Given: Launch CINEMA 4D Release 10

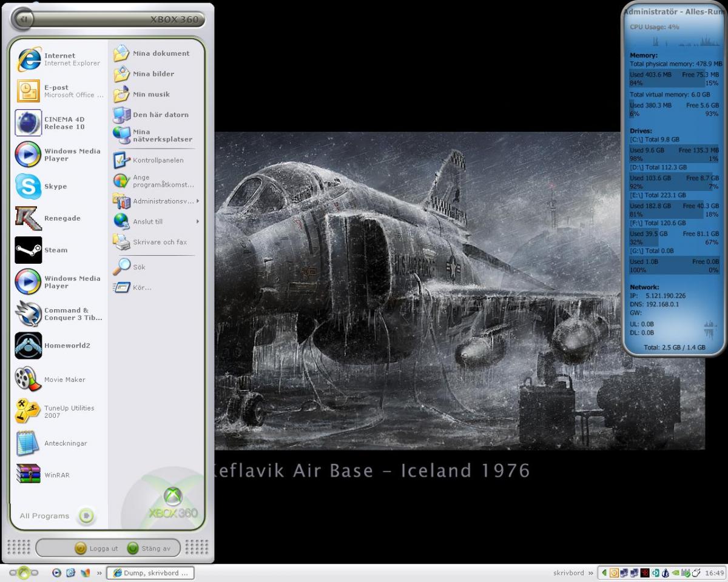Looking at the screenshot, I should pyautogui.click(x=59, y=123).
